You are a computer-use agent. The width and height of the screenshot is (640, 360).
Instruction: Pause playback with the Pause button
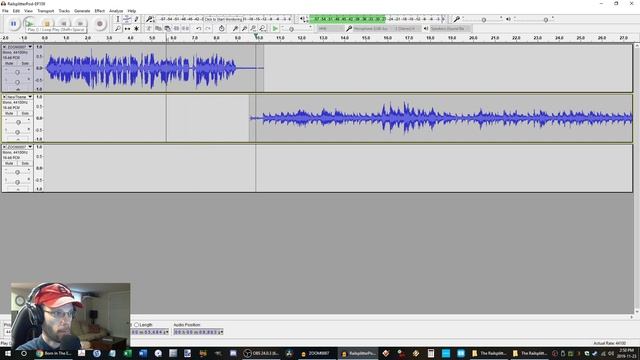click(x=13, y=24)
